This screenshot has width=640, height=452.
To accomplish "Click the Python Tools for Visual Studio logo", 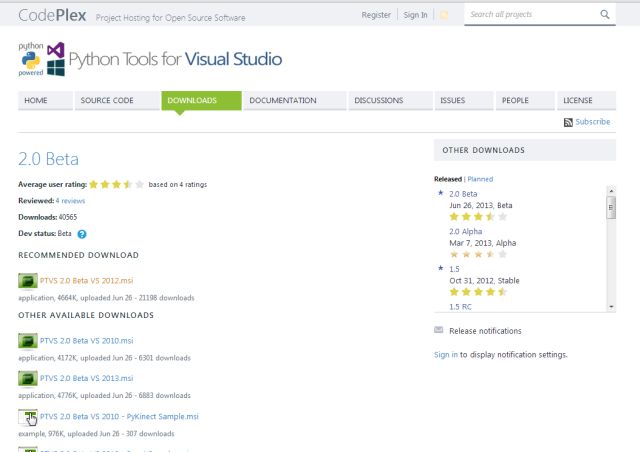I will pos(150,59).
